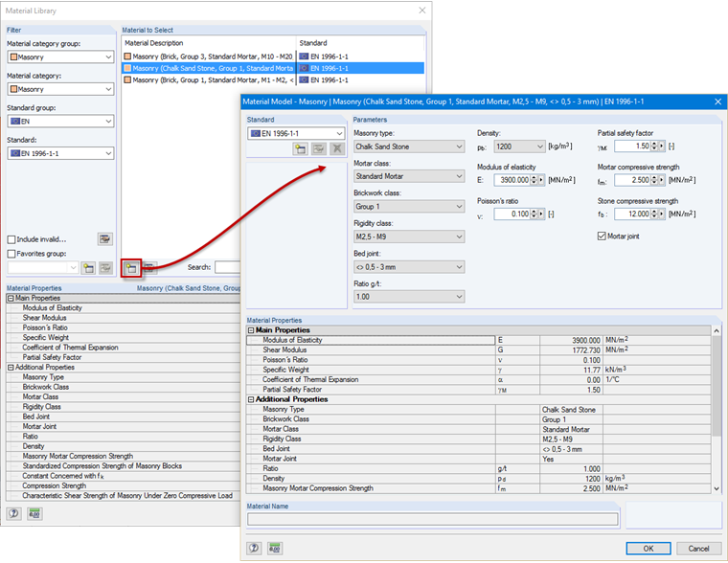728x563 pixels.
Task: Click the Modulus of elasticity value field
Action: [x=512, y=180]
